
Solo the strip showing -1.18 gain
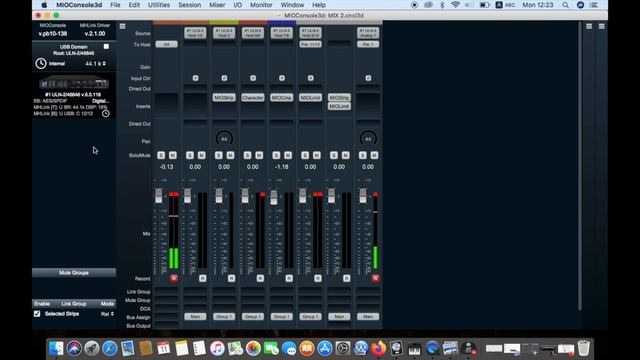pos(276,156)
